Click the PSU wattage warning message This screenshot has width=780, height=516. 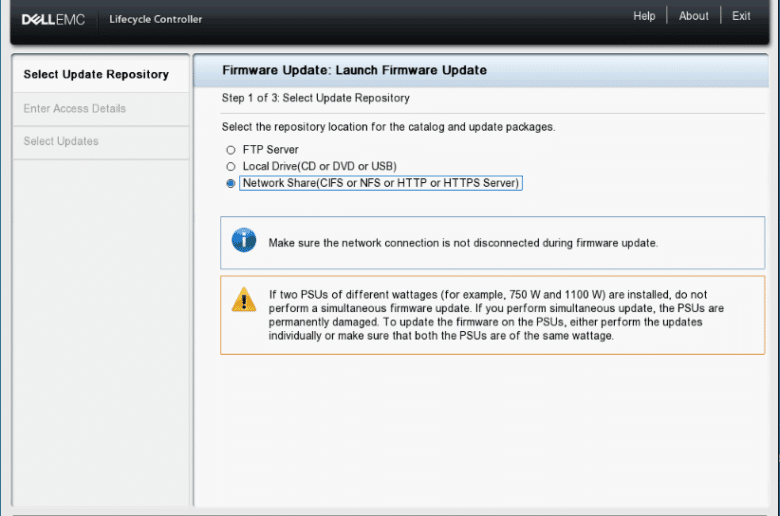pos(496,315)
